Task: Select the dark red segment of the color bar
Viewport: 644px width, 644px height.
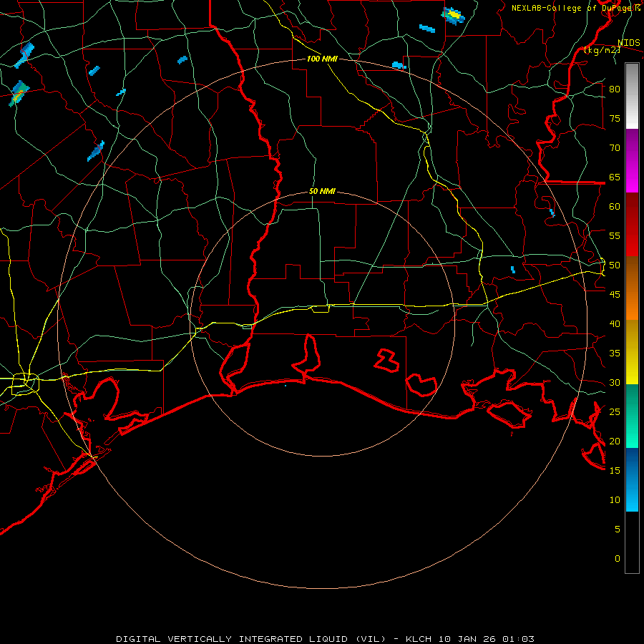Action: 632,224
